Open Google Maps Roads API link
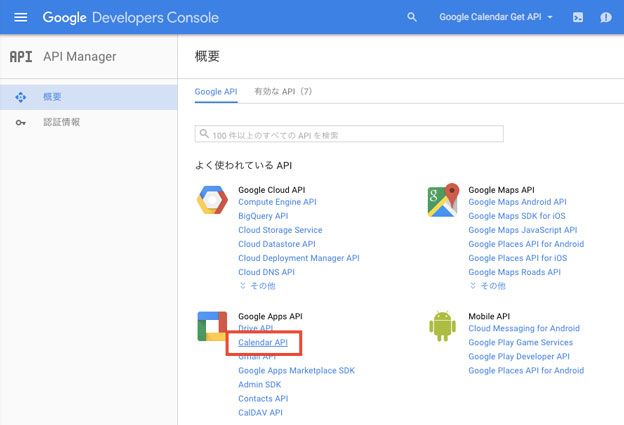The image size is (624, 425). point(515,272)
